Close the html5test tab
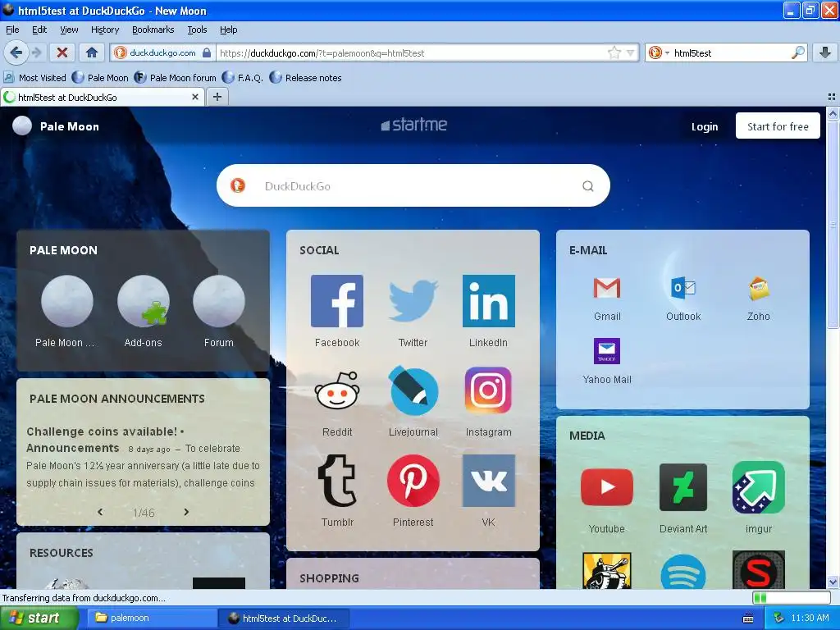Image resolution: width=840 pixels, height=630 pixels. pyautogui.click(x=195, y=97)
